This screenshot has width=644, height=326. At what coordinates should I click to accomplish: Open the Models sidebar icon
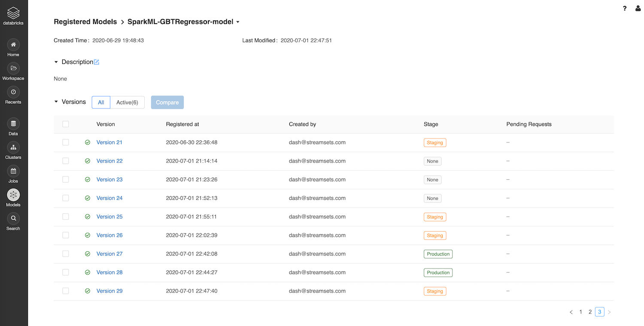pyautogui.click(x=13, y=195)
